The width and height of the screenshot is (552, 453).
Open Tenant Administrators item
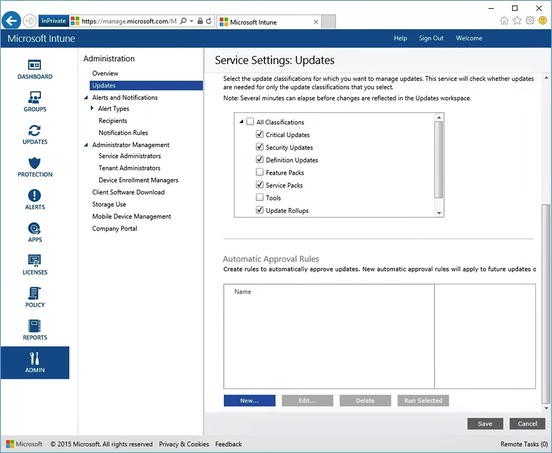(129, 168)
